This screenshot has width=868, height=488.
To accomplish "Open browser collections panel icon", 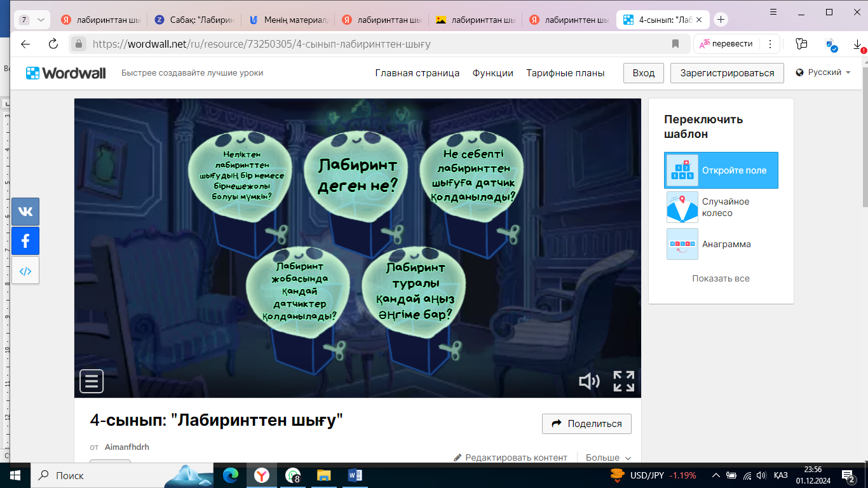I will point(801,44).
